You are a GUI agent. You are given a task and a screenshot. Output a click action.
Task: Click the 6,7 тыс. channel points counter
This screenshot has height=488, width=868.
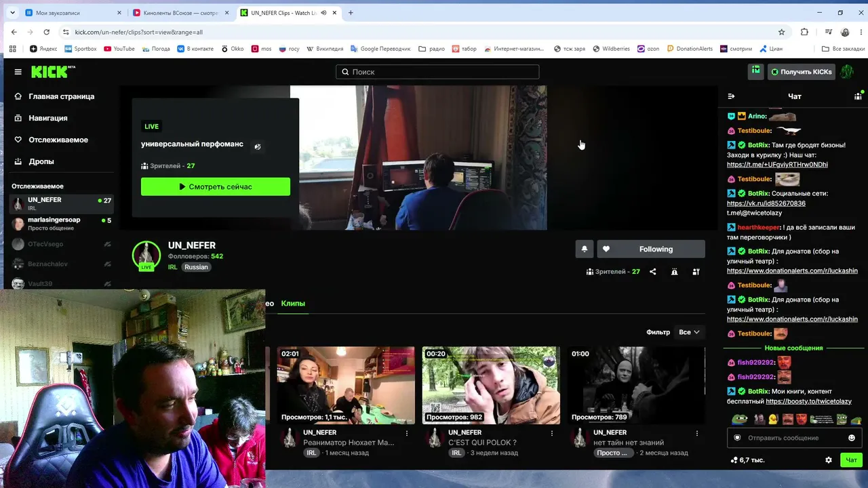pos(747,460)
